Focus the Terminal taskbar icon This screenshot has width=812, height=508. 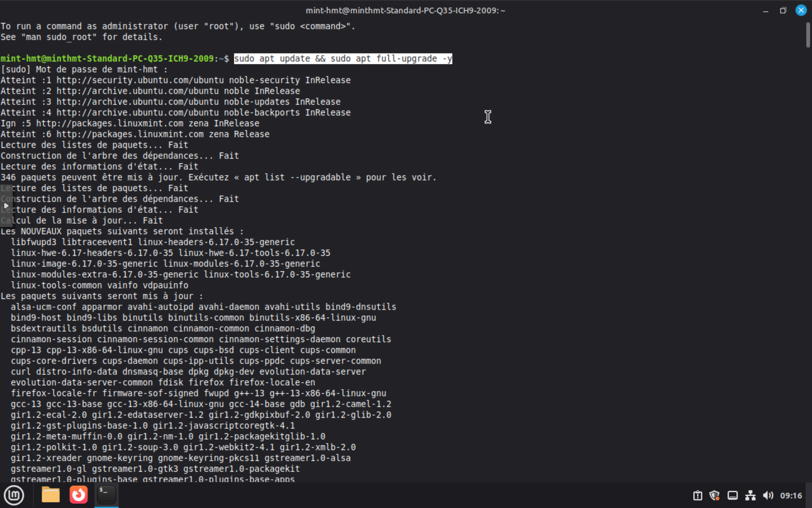click(x=106, y=495)
